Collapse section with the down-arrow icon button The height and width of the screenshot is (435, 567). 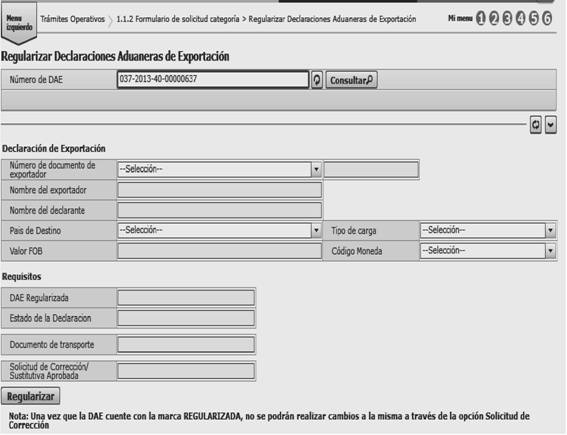click(550, 125)
